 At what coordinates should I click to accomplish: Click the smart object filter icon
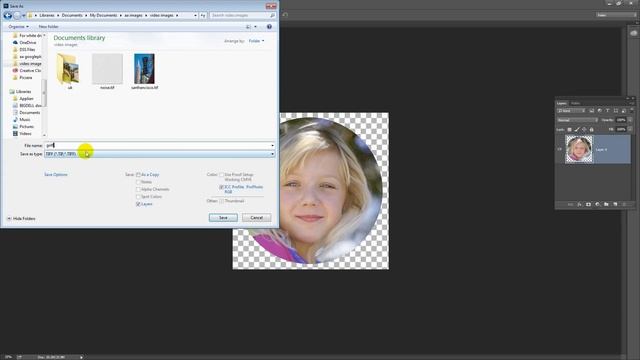tap(624, 111)
